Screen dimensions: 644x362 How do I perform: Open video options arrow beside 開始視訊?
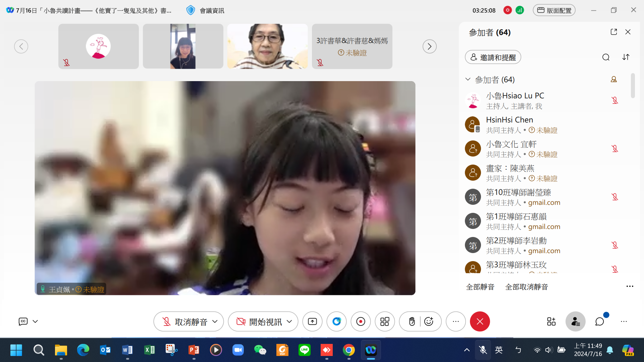pos(289,322)
